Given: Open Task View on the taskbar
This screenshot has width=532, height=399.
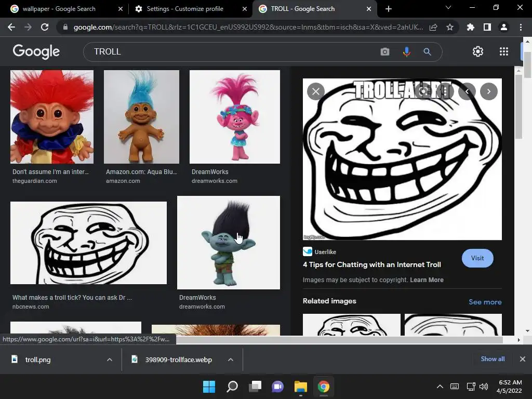Looking at the screenshot, I should point(255,387).
